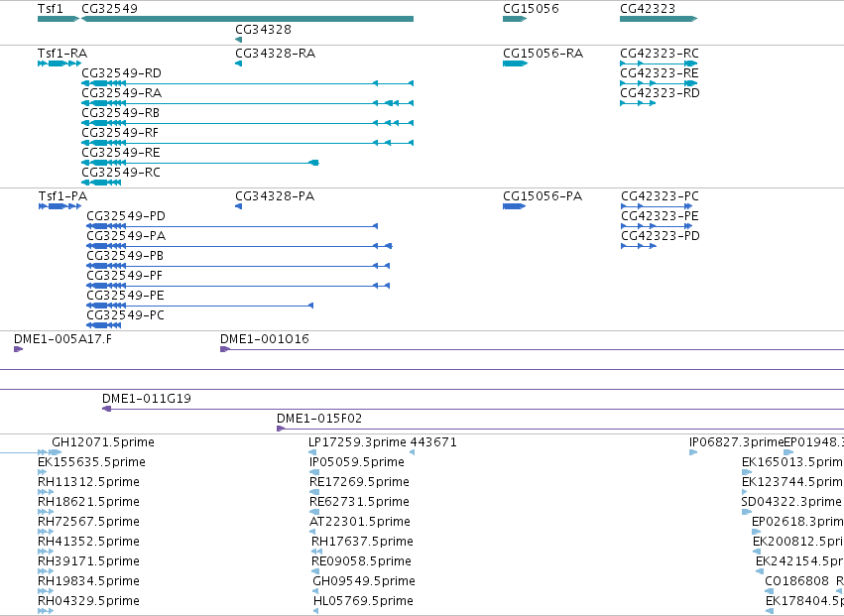Click the IP05059.5prime EST glyph
844x616 pixels.
(314, 472)
